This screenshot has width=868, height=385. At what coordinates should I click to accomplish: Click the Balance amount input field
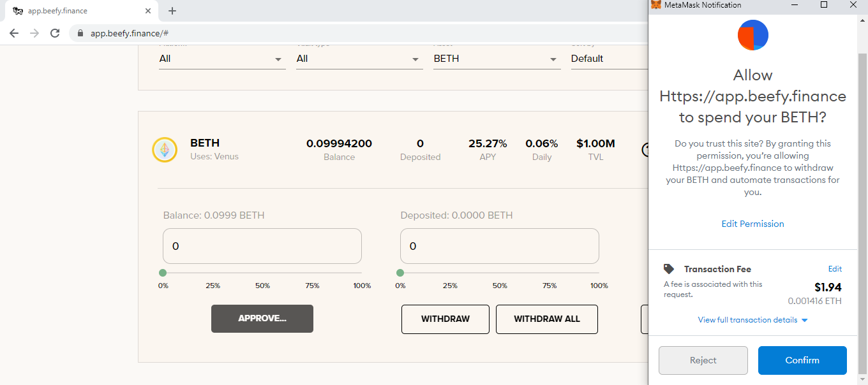(x=262, y=246)
